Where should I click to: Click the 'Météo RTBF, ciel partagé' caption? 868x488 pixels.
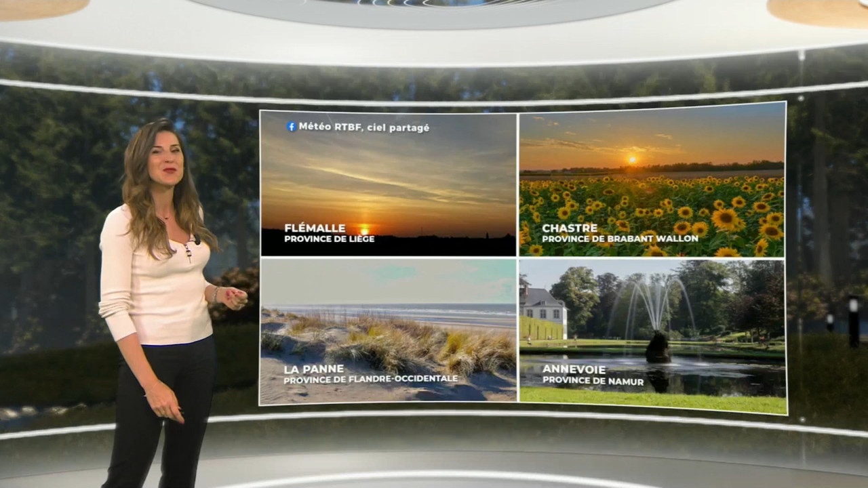point(364,127)
